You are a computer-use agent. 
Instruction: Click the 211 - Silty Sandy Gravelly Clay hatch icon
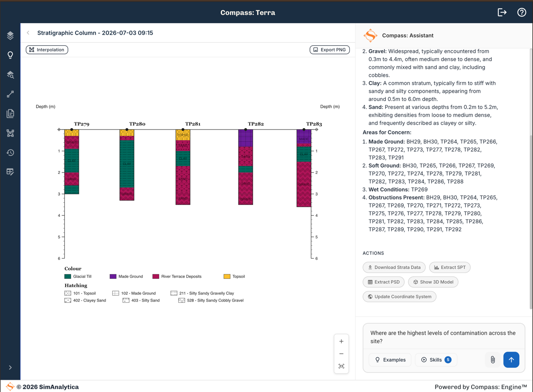point(174,293)
